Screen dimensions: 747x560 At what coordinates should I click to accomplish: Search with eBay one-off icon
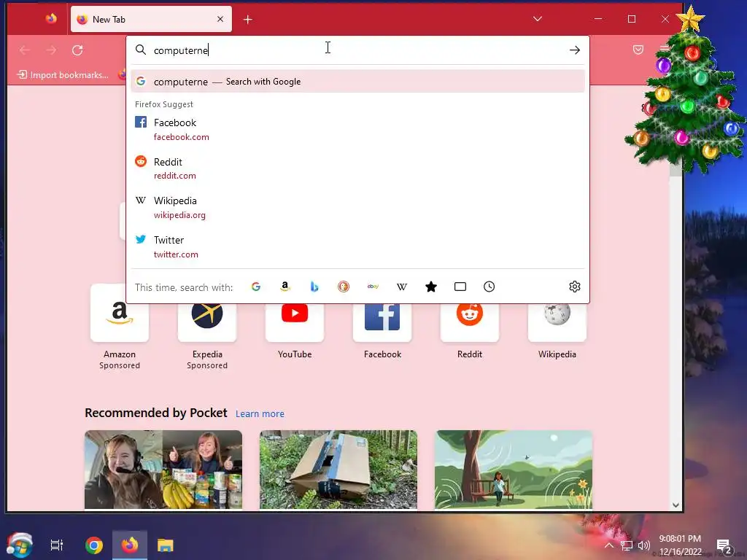[x=373, y=287]
